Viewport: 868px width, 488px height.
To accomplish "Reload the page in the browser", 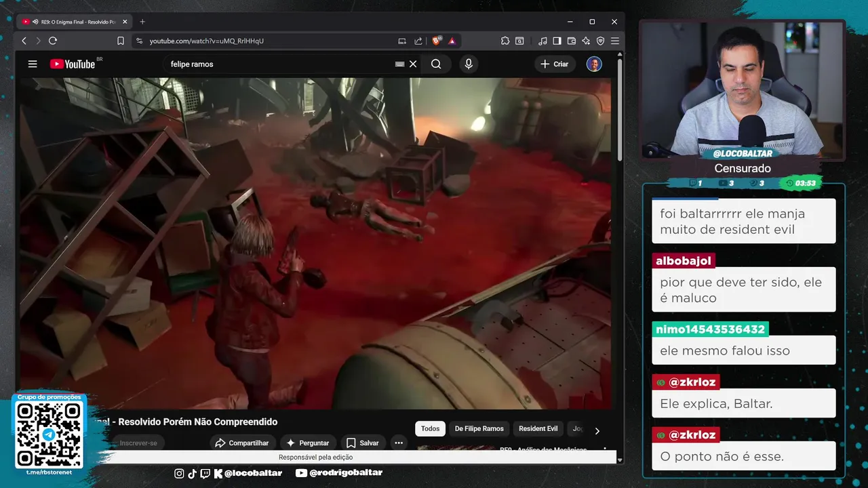I will click(x=53, y=41).
